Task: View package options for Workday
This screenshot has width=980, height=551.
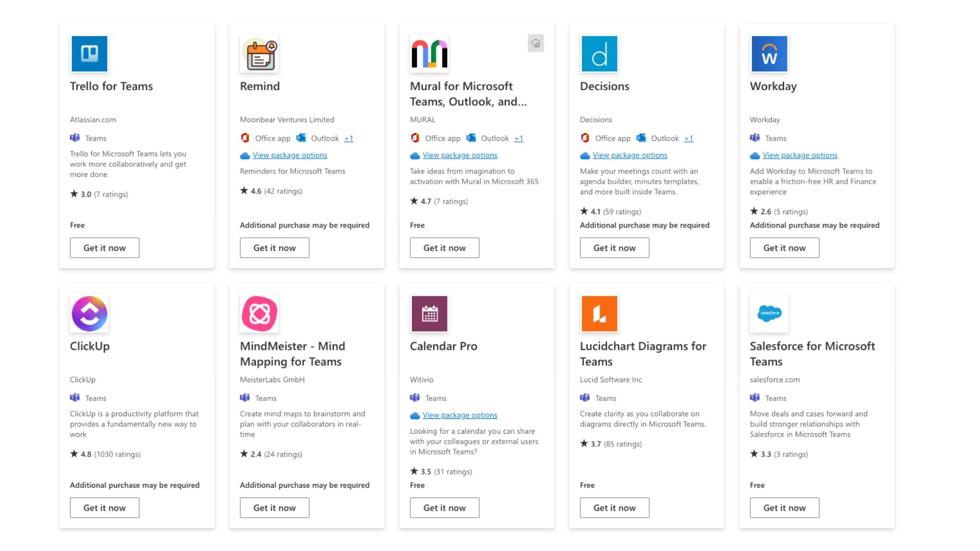Action: pyautogui.click(x=800, y=155)
